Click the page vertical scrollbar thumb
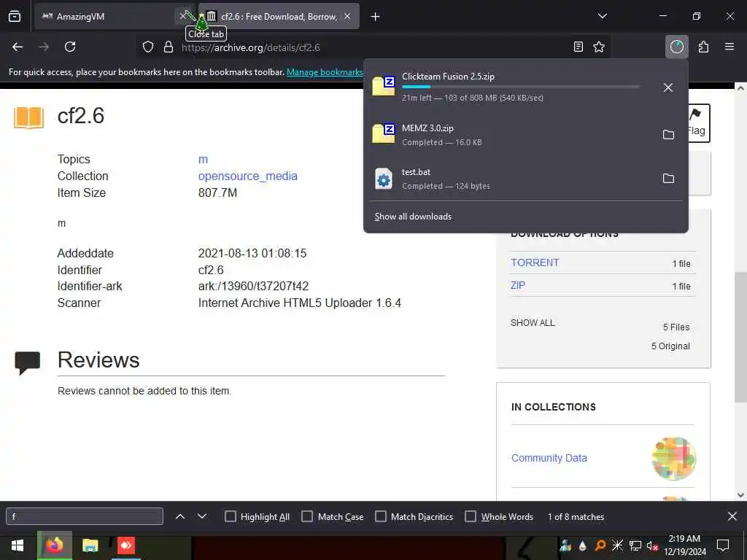Image resolution: width=747 pixels, height=560 pixels. click(740, 337)
